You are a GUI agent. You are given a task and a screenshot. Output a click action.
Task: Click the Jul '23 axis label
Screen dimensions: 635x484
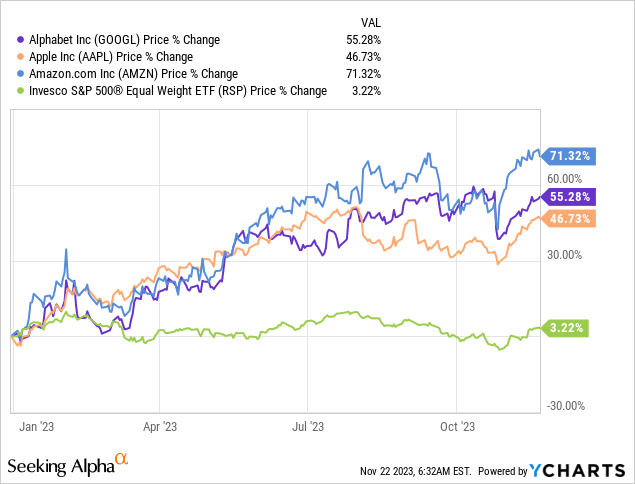pos(307,425)
